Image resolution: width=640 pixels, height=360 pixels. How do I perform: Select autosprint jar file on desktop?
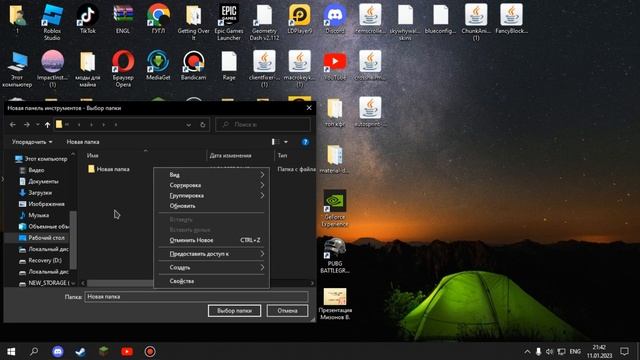[x=370, y=112]
